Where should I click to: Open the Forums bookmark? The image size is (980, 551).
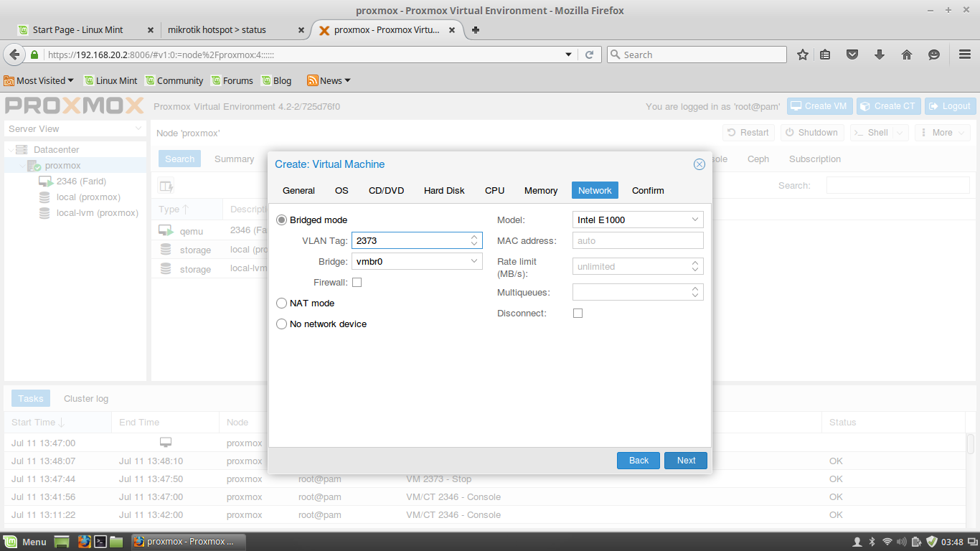[230, 80]
